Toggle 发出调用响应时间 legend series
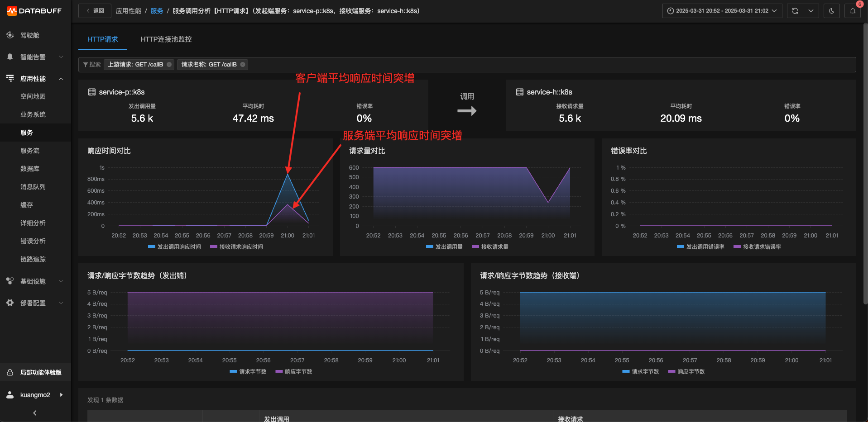 [x=174, y=247]
